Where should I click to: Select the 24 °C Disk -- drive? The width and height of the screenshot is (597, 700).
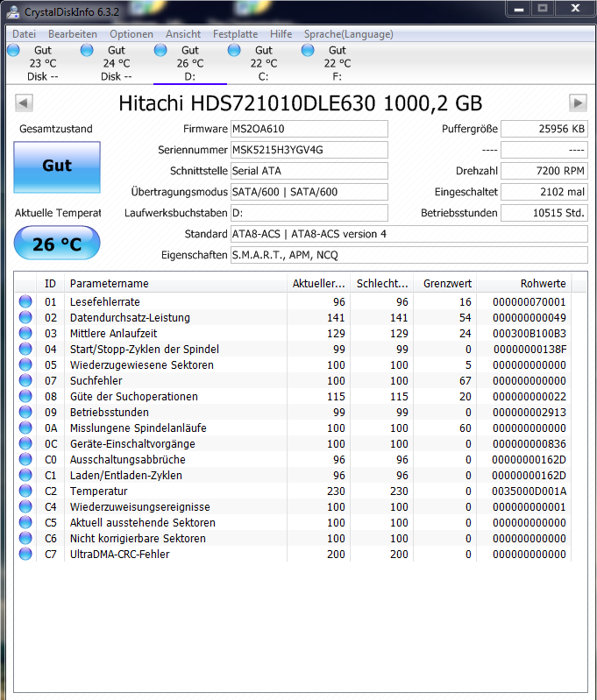(x=117, y=63)
